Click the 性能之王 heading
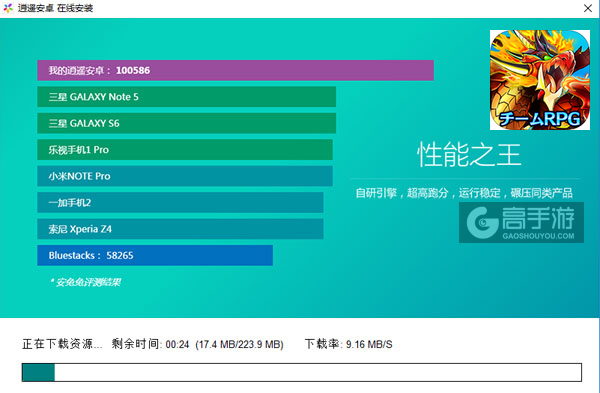The image size is (600, 393). [469, 155]
